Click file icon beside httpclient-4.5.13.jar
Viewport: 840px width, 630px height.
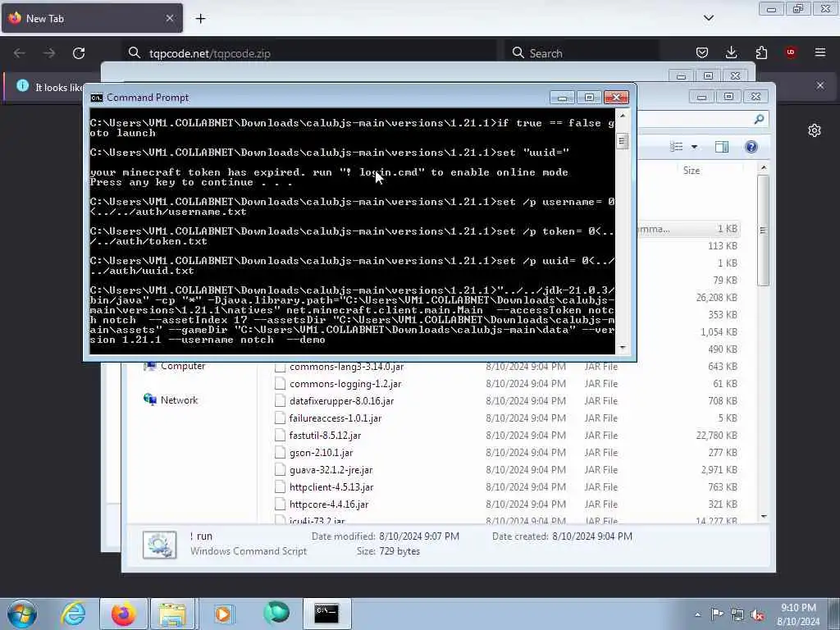[x=280, y=487]
